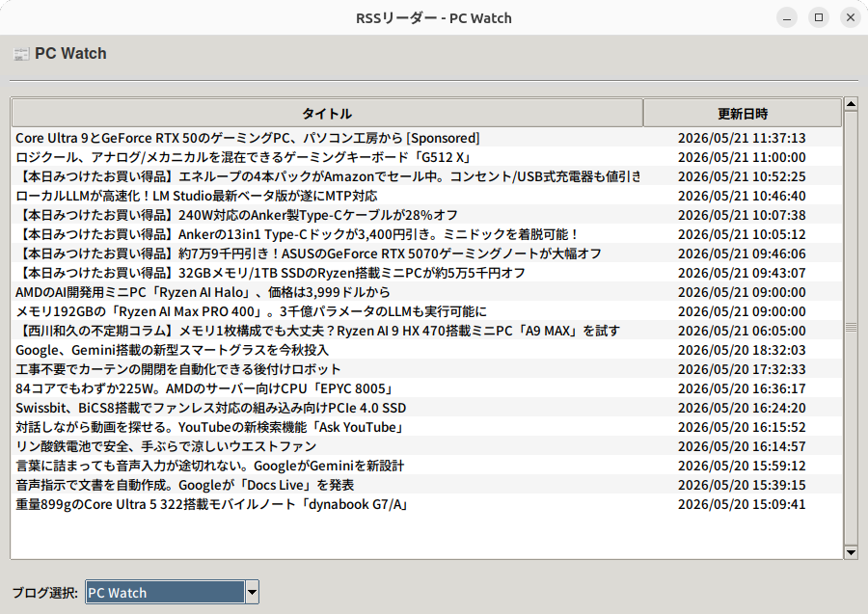
Task: Select the Ankerの13in1 Type-Cドック row
Action: [426, 234]
